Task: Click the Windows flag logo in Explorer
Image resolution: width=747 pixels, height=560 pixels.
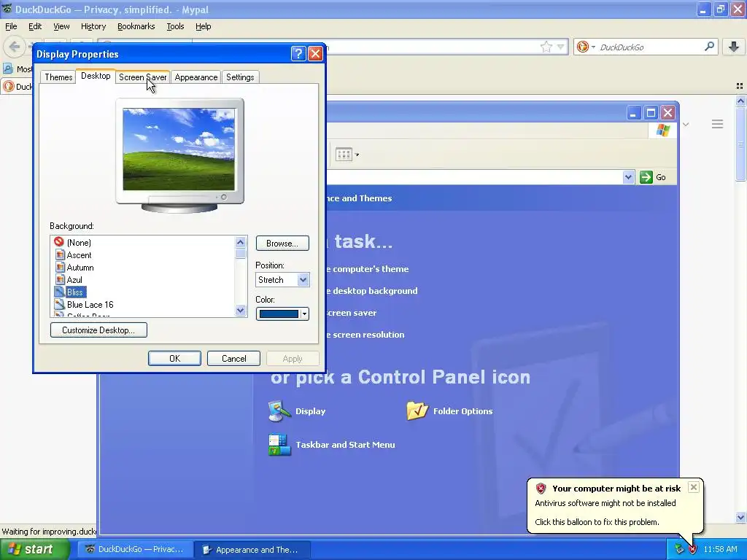Action: [x=662, y=131]
